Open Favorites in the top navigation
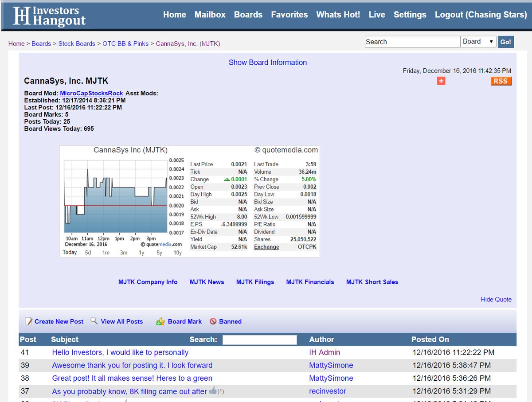The image size is (532, 402). [289, 15]
